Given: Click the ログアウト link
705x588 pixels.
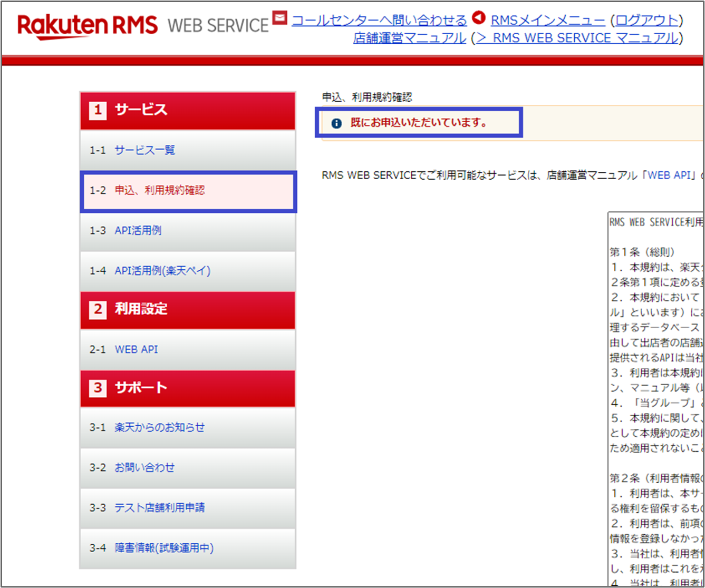Looking at the screenshot, I should coord(646,21).
